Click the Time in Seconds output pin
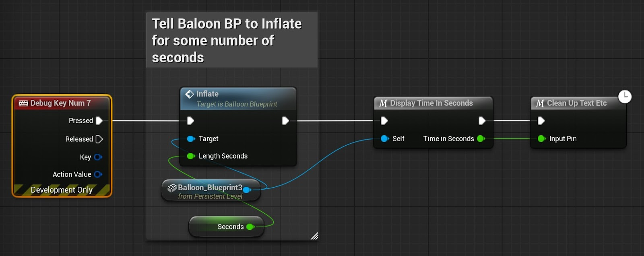This screenshot has width=644, height=256. (x=481, y=139)
